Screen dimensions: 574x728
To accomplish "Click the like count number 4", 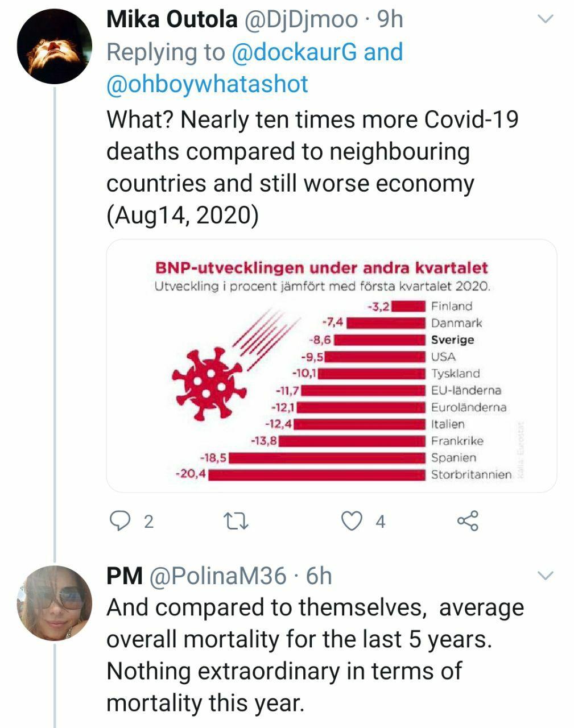I will (x=381, y=522).
